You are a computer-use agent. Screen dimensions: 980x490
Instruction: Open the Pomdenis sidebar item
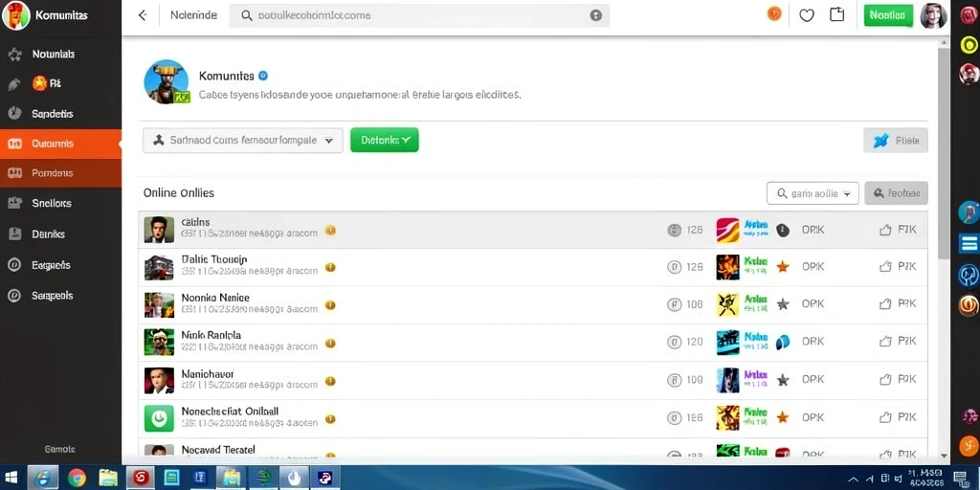tap(60, 173)
